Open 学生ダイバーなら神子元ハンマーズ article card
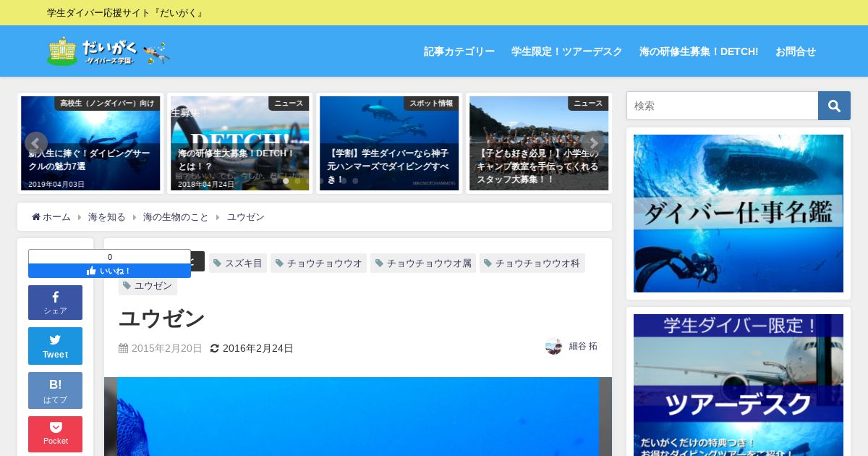Screen dimensions: 868x456 pos(389,143)
